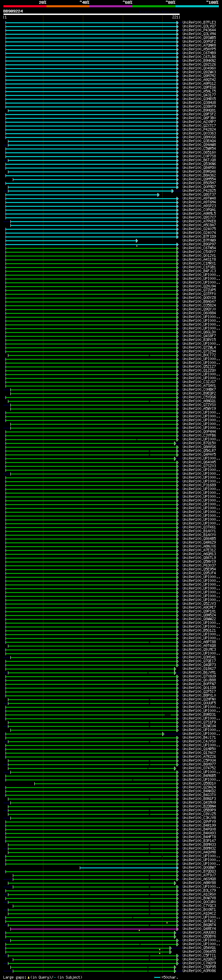Select the UniRef100_A1CRG0 label

point(199,894)
